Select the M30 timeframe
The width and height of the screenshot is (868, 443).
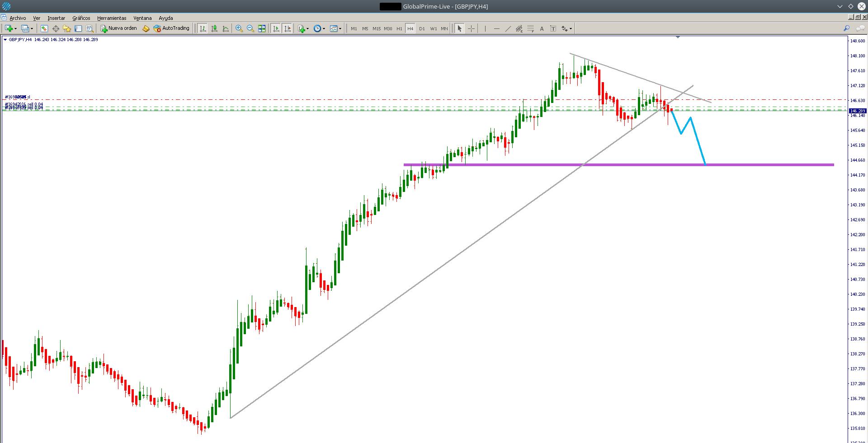coord(388,28)
